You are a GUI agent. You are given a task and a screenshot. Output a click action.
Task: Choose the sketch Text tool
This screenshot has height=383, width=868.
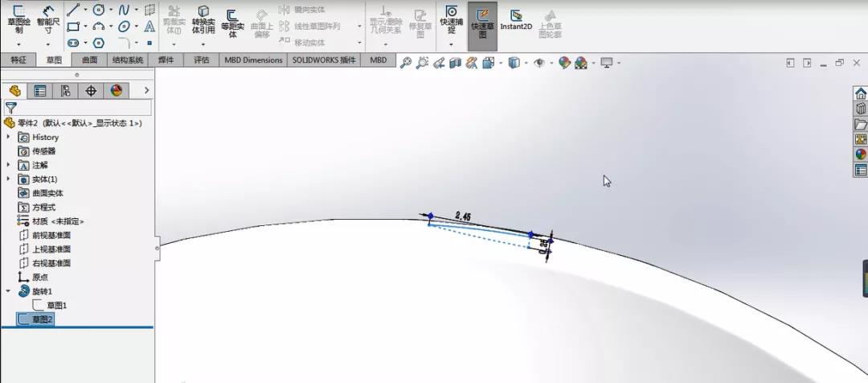(149, 26)
